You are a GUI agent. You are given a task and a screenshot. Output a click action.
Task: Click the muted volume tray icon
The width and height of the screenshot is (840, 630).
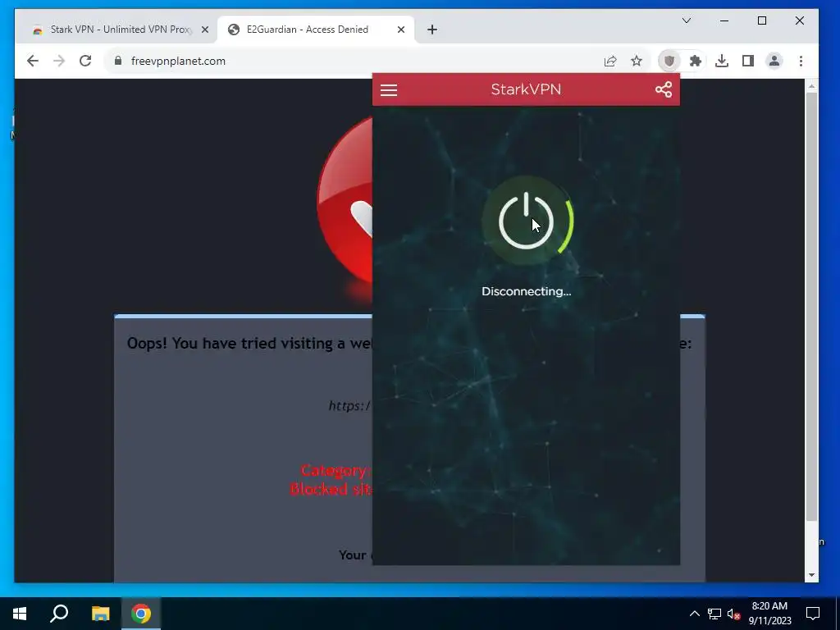click(x=733, y=614)
